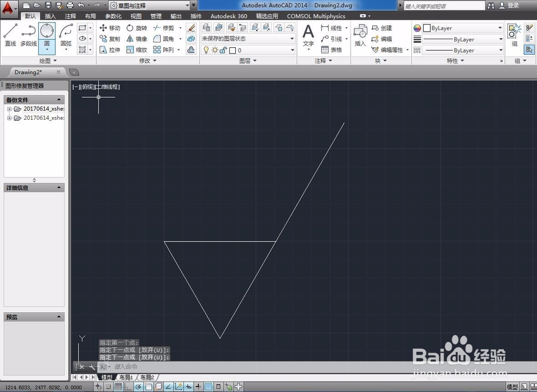The width and height of the screenshot is (537, 392).
Task: Toggle Dynamic Input in status bar
Action: pyautogui.click(x=188, y=387)
